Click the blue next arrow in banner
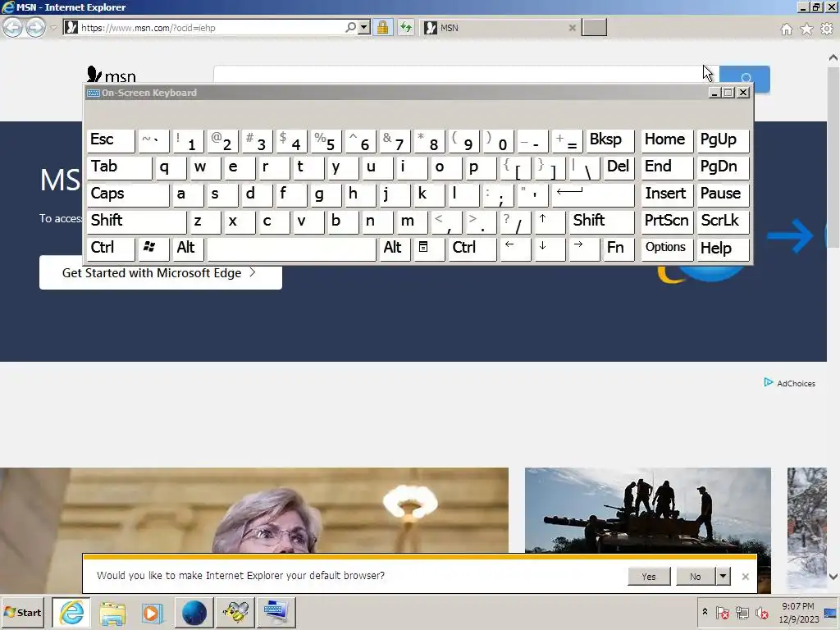Screen dimensions: 840x630 [x=790, y=235]
